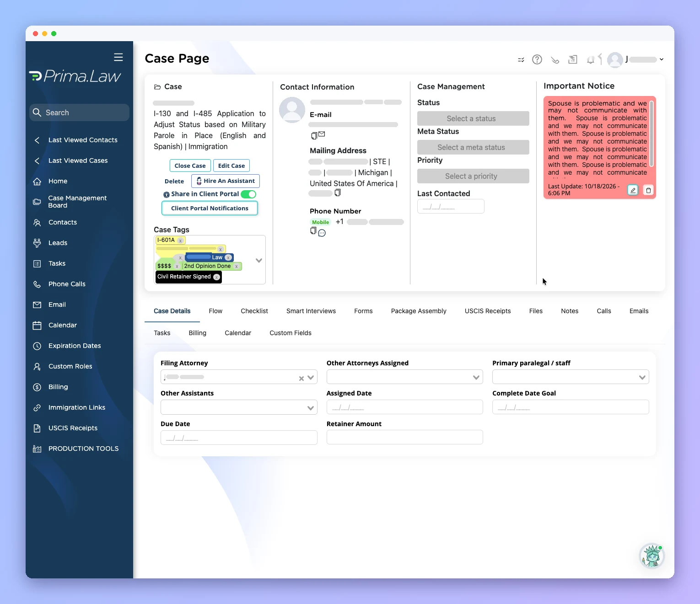This screenshot has height=604, width=700.
Task: Switch to the Custom Fields tab
Action: click(x=291, y=333)
